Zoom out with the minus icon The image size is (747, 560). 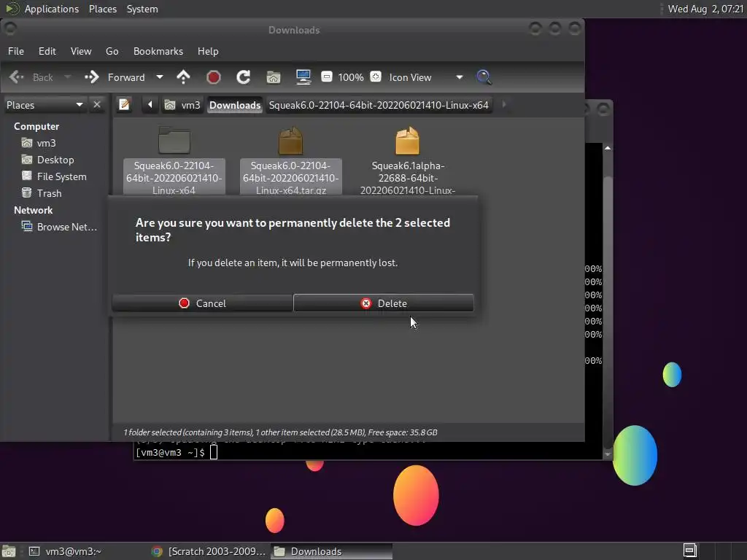coord(326,77)
